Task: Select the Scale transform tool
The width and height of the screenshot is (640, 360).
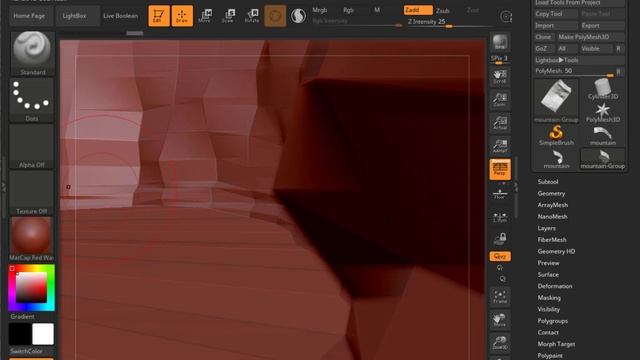Action: tap(228, 16)
